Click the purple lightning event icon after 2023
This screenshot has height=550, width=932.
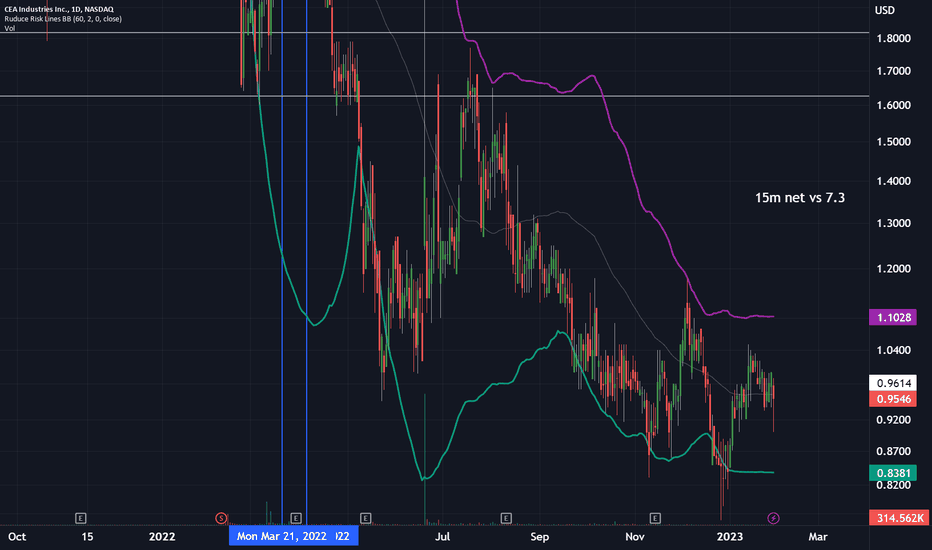coord(773,518)
